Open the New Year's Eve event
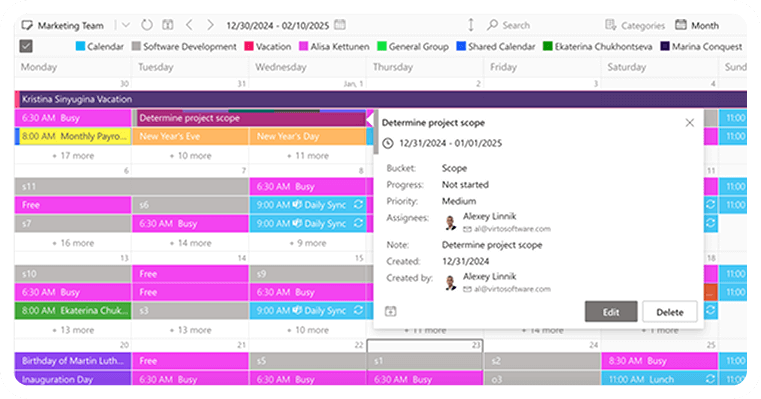Screen dimensions: 761x399 click(190, 136)
